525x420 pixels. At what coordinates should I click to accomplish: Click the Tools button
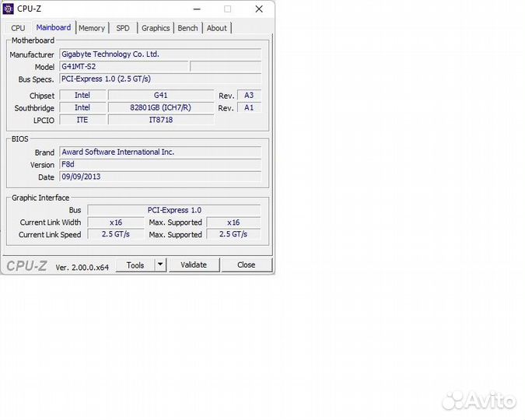tap(135, 265)
